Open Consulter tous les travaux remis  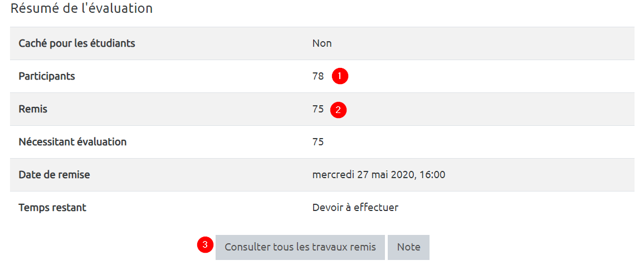(x=300, y=247)
